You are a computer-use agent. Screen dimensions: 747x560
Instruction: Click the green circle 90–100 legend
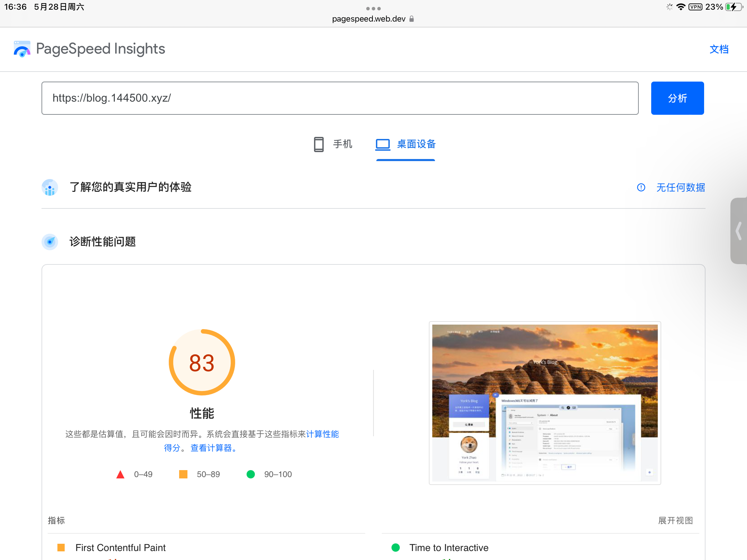(x=269, y=474)
